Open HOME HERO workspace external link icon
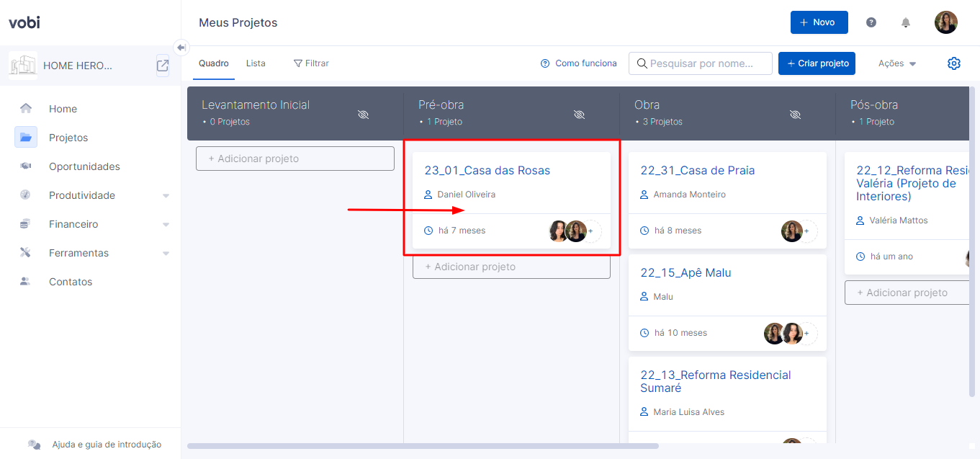The height and width of the screenshot is (459, 980). tap(163, 66)
